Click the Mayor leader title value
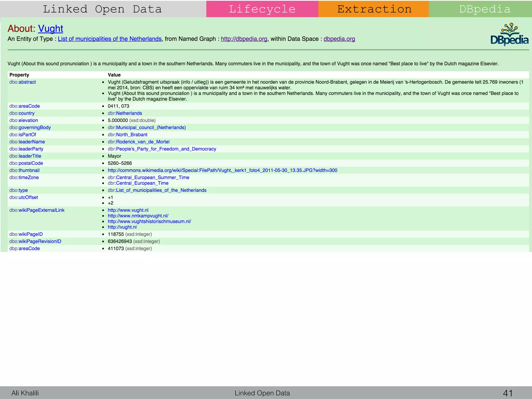The image size is (532, 399). [115, 156]
